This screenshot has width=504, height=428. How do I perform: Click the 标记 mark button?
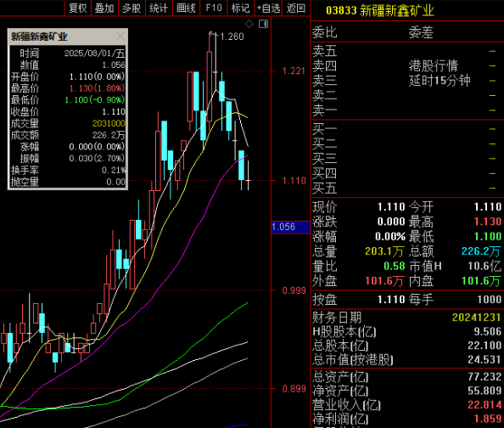pyautogui.click(x=240, y=8)
